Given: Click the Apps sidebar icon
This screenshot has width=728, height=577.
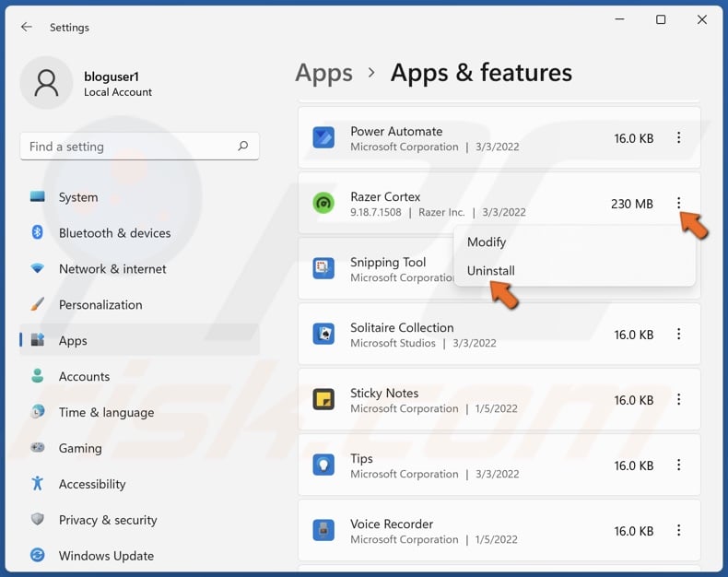Looking at the screenshot, I should coord(38,340).
